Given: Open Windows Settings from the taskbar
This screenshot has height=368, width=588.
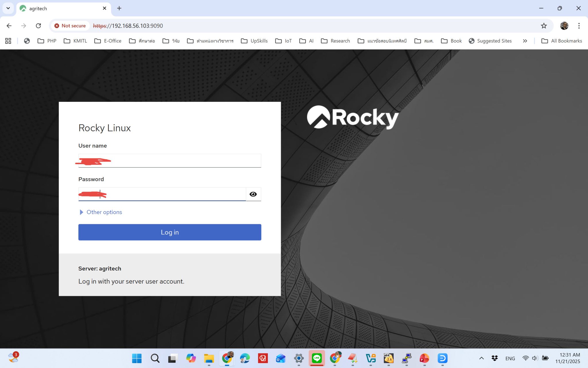Looking at the screenshot, I should point(298,358).
